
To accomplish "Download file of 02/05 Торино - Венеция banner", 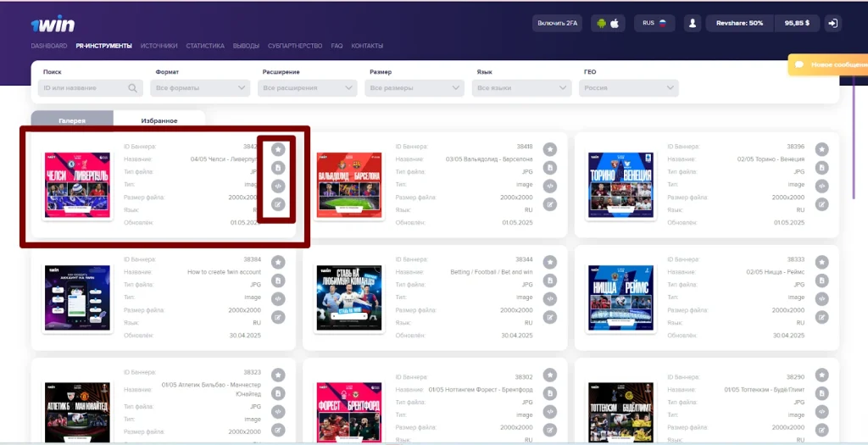I will [x=822, y=168].
